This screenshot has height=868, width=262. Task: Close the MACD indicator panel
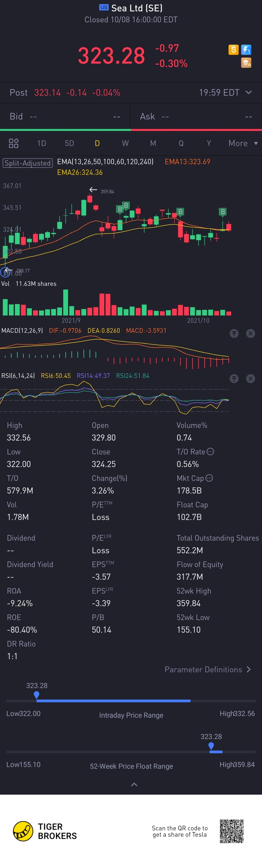(251, 333)
